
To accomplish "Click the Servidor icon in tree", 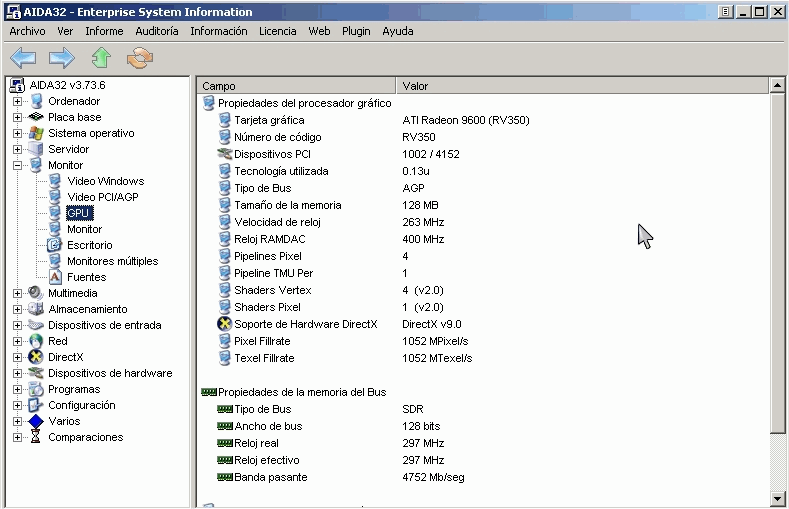I will [x=36, y=149].
